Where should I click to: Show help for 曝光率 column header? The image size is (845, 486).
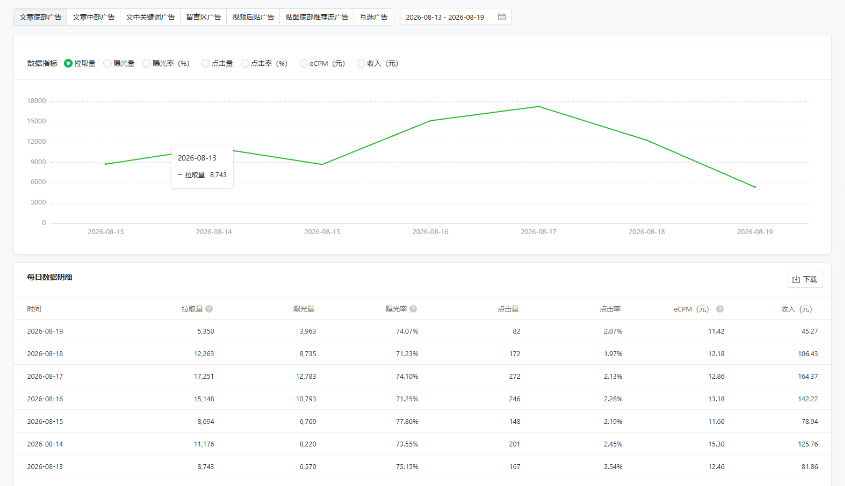[413, 309]
